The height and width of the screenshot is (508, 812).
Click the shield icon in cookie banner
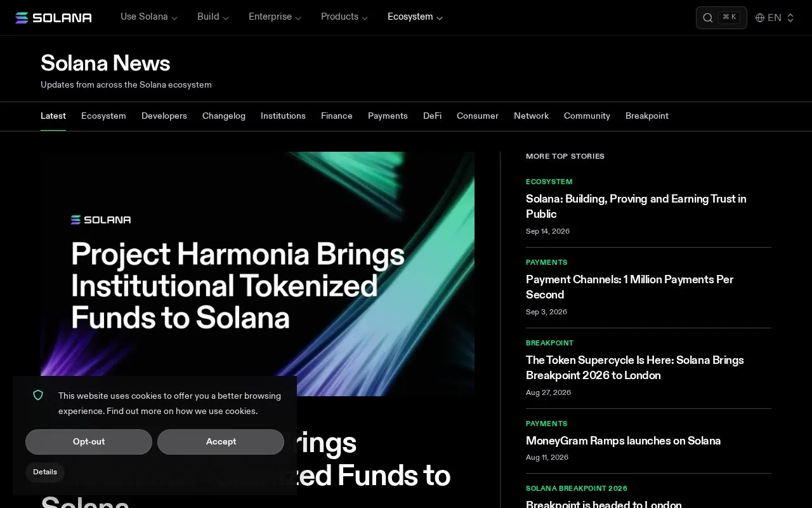pos(38,396)
